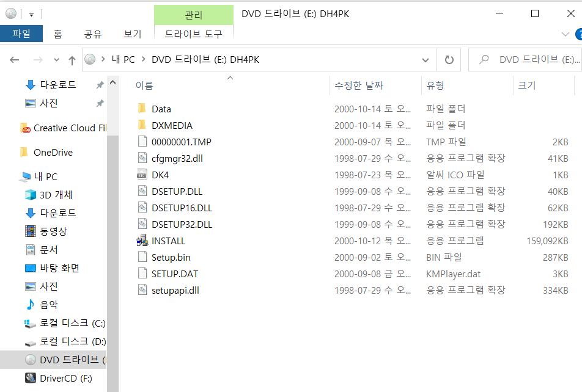Click the chevron after 내 PC in path
The height and width of the screenshot is (392, 582).
pos(143,59)
